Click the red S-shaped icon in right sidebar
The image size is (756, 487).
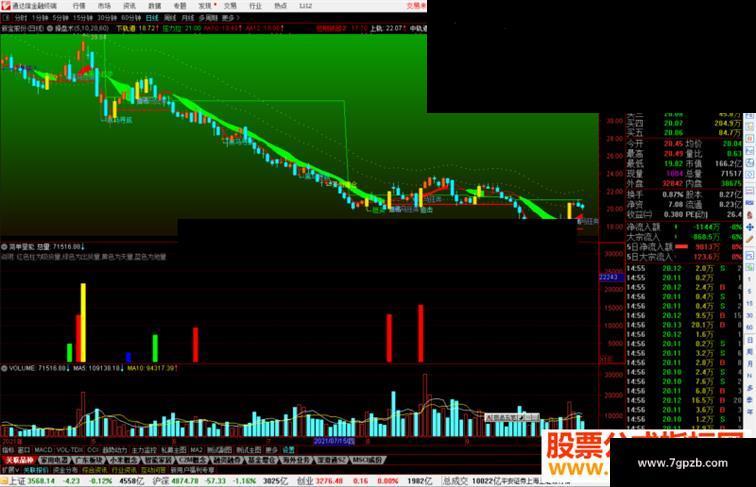pos(750,215)
